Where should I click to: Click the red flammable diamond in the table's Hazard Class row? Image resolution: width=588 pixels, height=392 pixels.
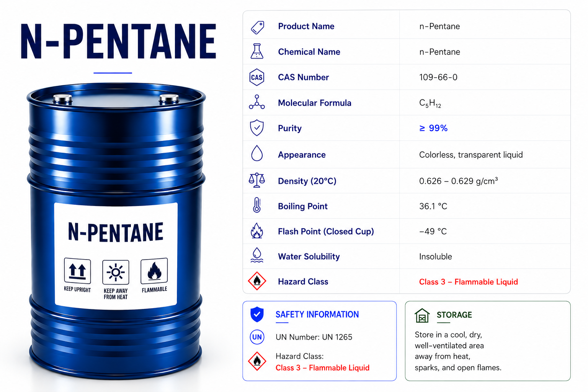click(x=257, y=281)
